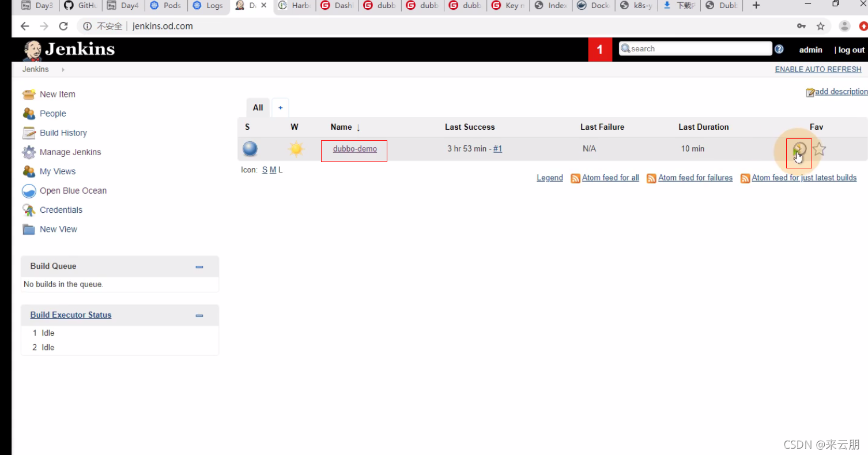Screen dimensions: 868x455
Task: Open Build History
Action: coord(63,133)
